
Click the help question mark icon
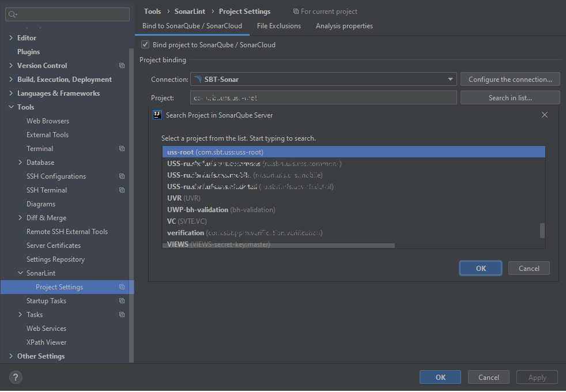click(16, 378)
